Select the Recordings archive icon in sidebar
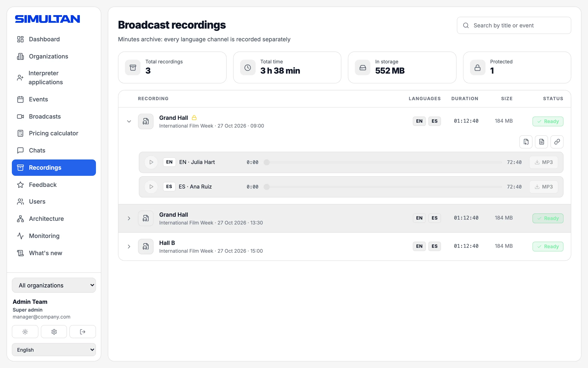588x368 pixels. click(20, 167)
